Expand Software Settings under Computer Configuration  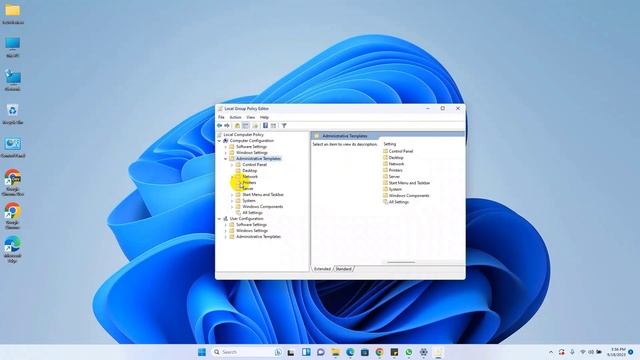click(226, 147)
